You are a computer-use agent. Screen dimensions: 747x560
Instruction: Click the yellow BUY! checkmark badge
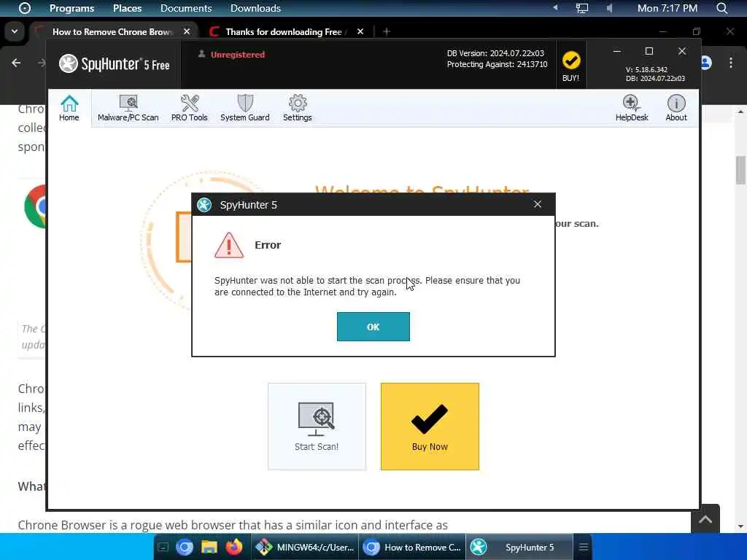tap(570, 65)
